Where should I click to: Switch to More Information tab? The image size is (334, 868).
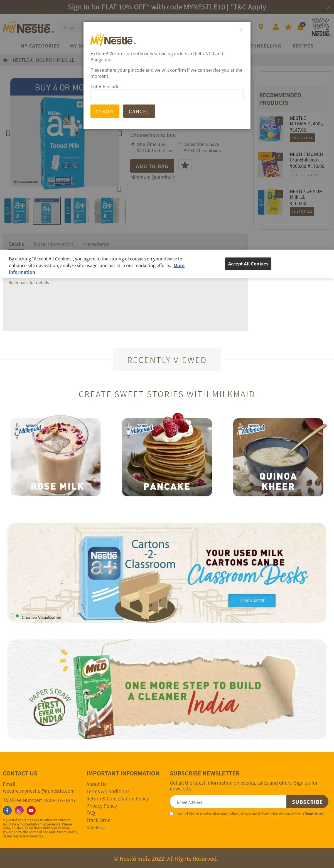pyautogui.click(x=53, y=244)
